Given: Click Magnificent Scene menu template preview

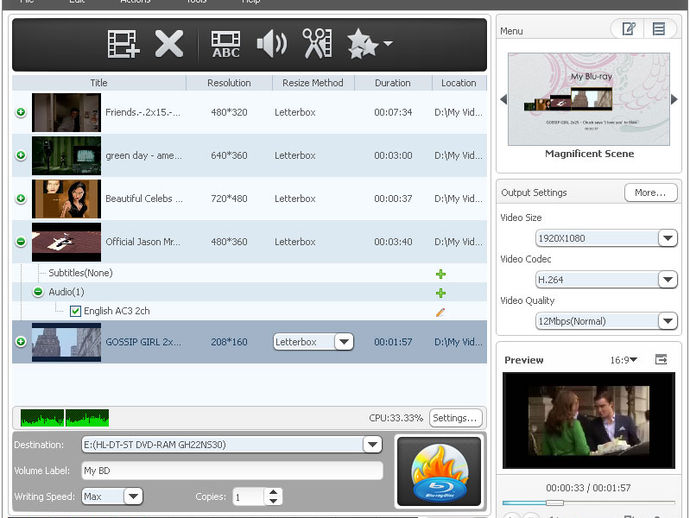Looking at the screenshot, I should tap(589, 99).
